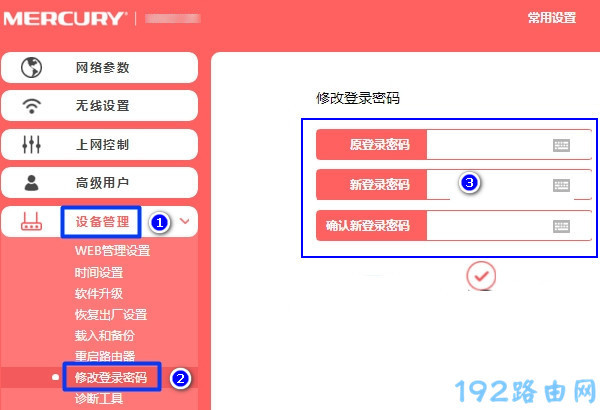Open virtual keyboard for 新登录密码 field

(561, 185)
